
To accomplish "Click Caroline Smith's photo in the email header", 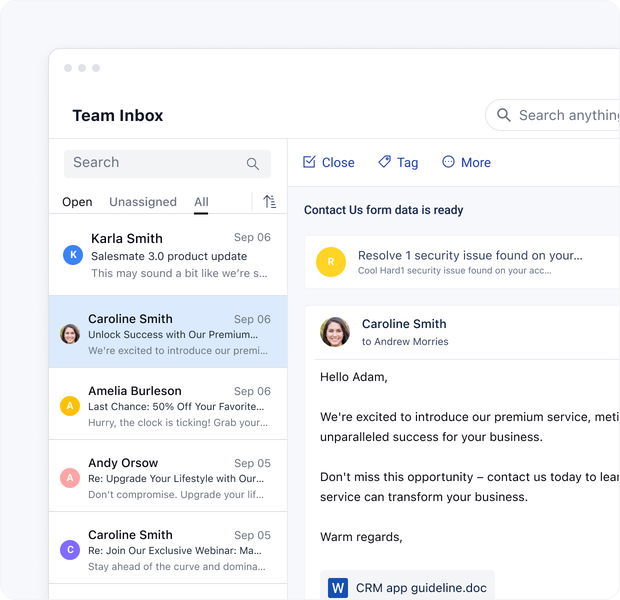I will click(x=335, y=332).
